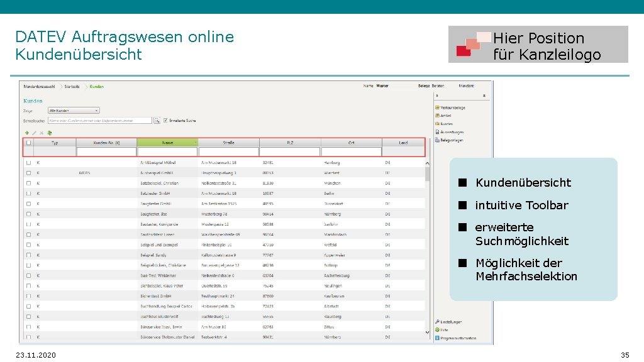This screenshot has width=644, height=362.
Task: Tick the checkbox for customer number 68115 row
Action: click(x=28, y=173)
